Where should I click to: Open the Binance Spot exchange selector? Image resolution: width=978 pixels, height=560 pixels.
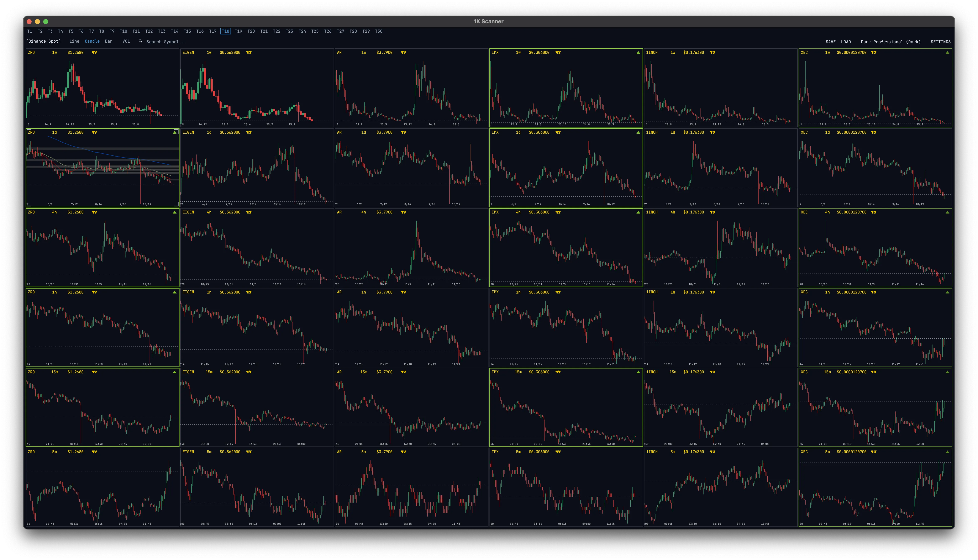43,41
